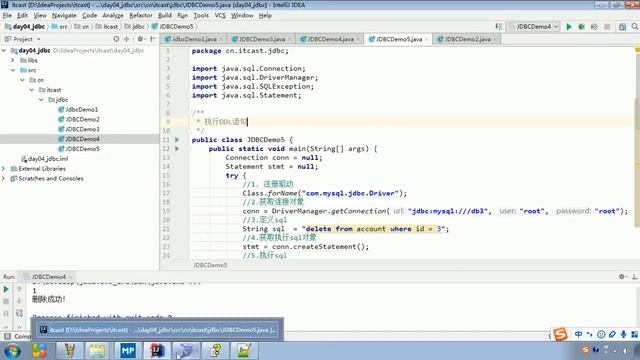Close the JDBCDemo5.java editor tab

click(427, 40)
